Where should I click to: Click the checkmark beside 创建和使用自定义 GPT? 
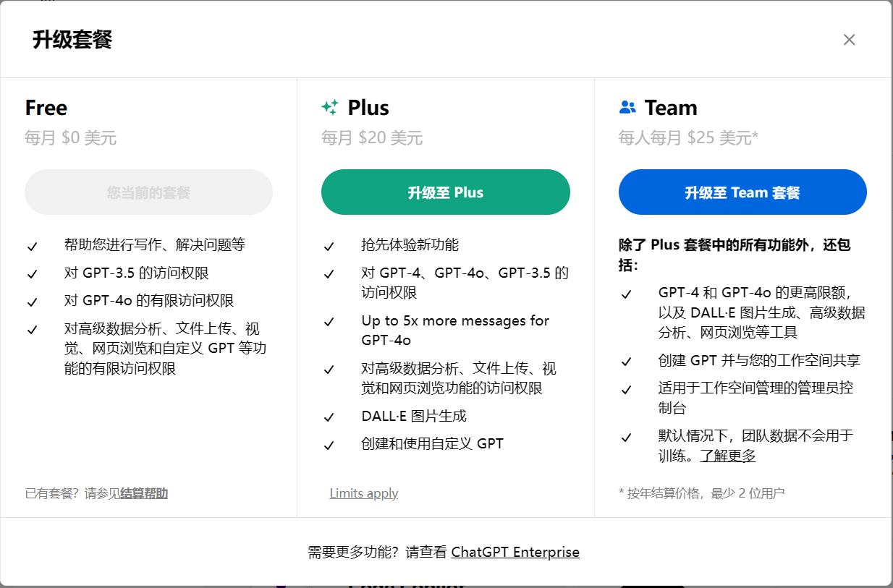tap(329, 445)
